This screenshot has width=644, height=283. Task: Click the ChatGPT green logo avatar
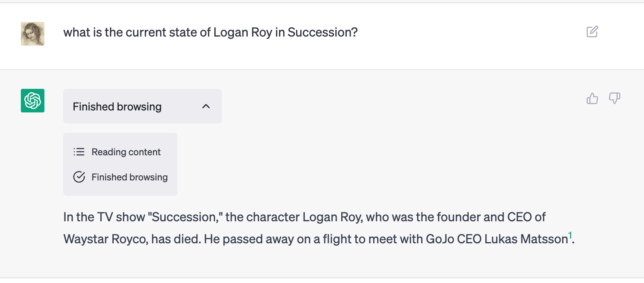tap(33, 101)
